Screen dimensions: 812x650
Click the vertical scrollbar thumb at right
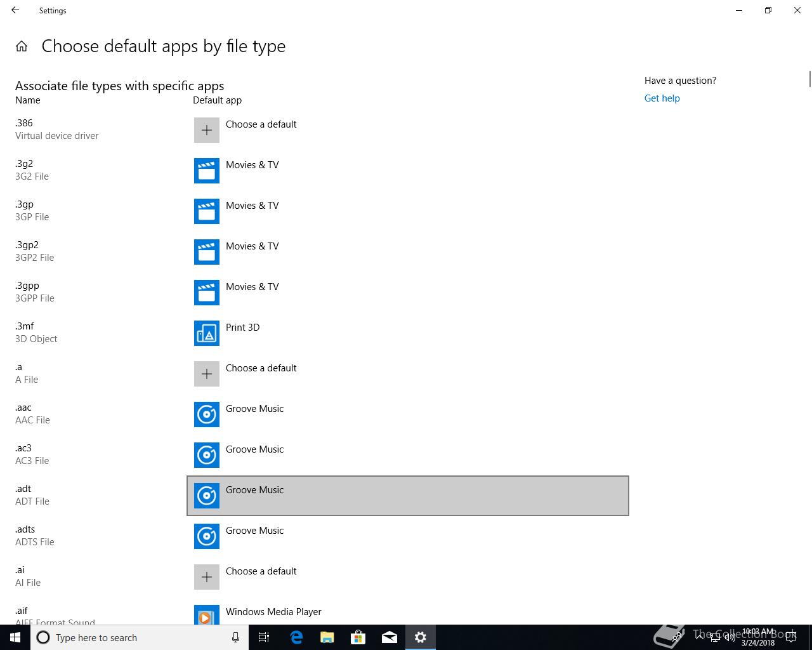[809, 79]
